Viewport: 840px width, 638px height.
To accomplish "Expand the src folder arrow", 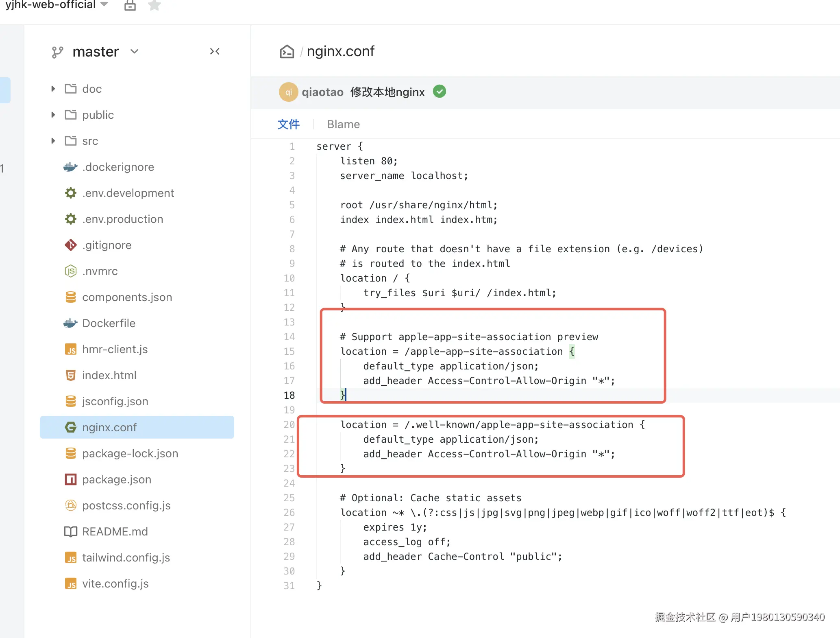I will tap(53, 141).
